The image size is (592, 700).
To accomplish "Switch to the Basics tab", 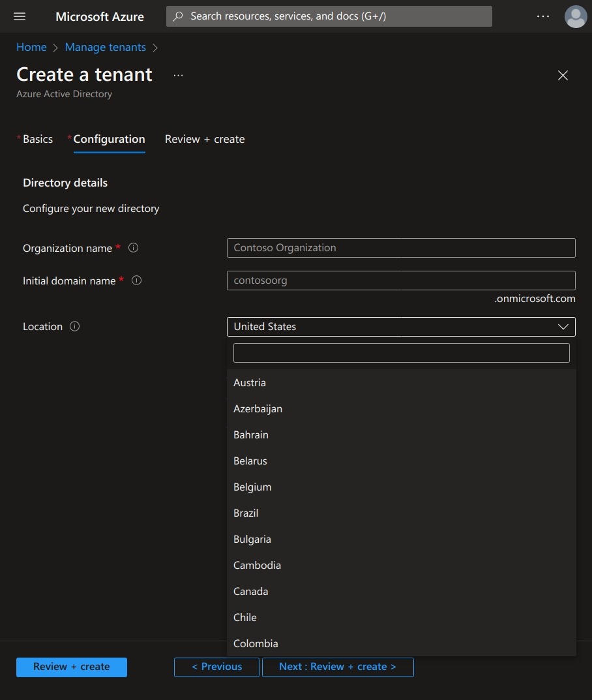I will click(x=37, y=140).
